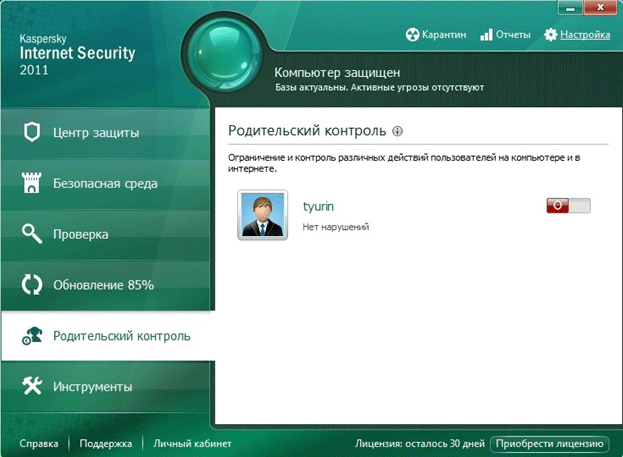Click the Приобрести лицензию button
The width and height of the screenshot is (623, 457).
(x=549, y=443)
